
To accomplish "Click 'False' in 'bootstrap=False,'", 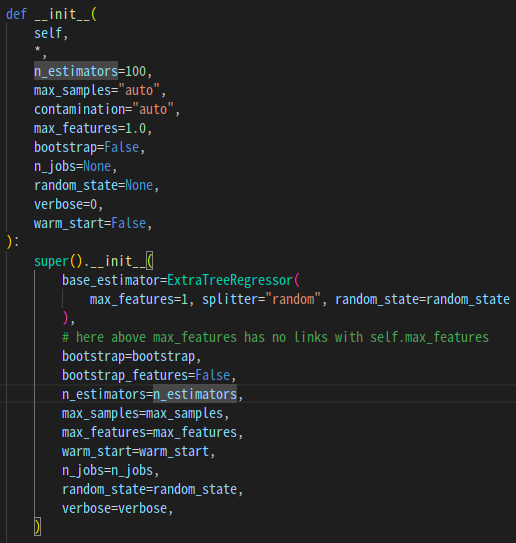I will tap(122, 147).
